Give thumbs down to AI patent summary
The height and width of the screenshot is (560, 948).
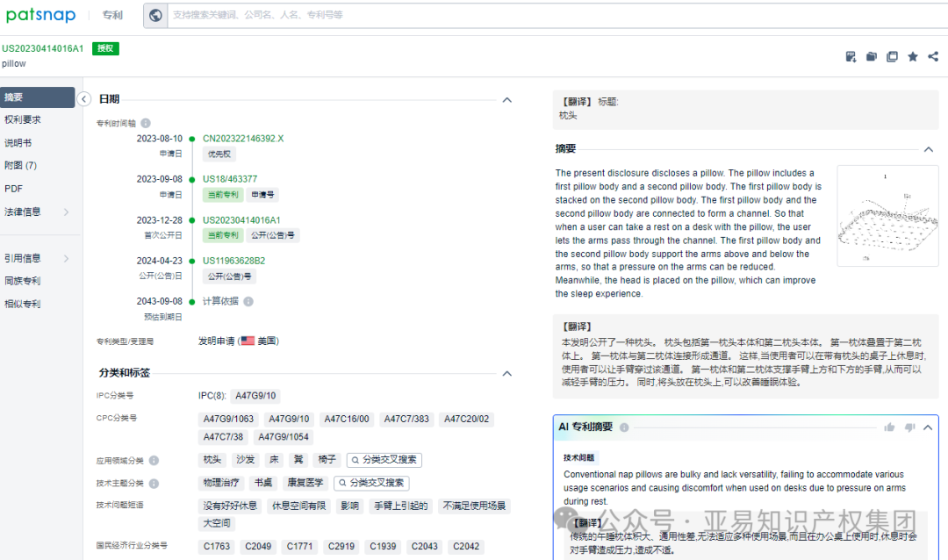point(909,427)
